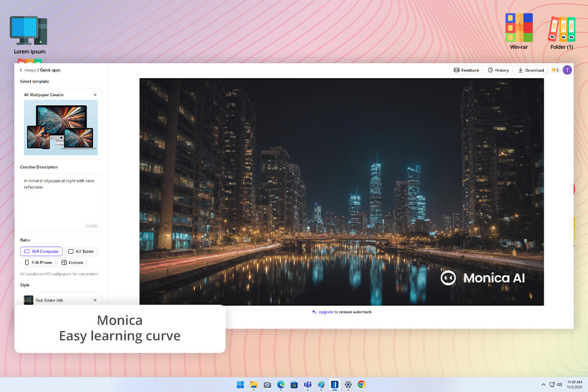This screenshot has width=588, height=392.
Task: Open the Image breadcrumb link
Action: [x=30, y=70]
